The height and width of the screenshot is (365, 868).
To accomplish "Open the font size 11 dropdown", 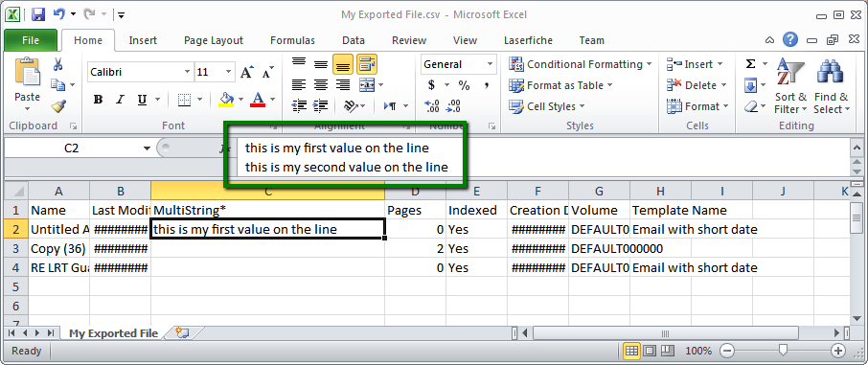I will click(x=229, y=72).
